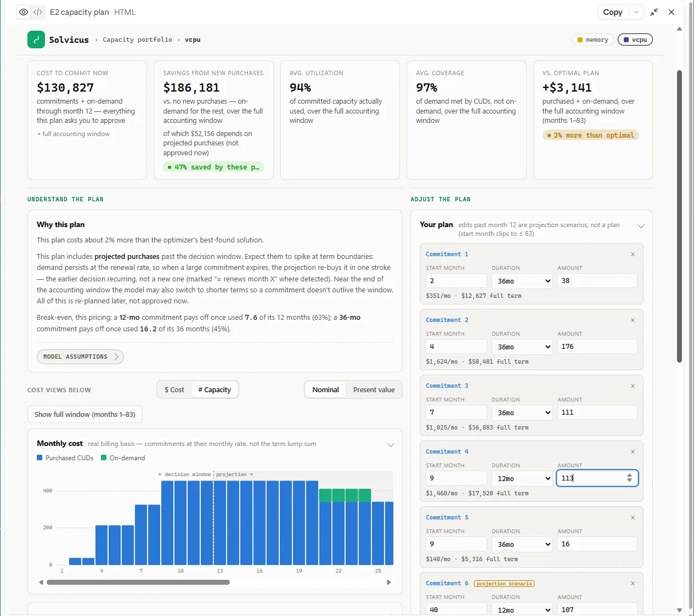This screenshot has height=616, width=694.
Task: Click the page vertical scrollbar thumb
Action: (679, 217)
